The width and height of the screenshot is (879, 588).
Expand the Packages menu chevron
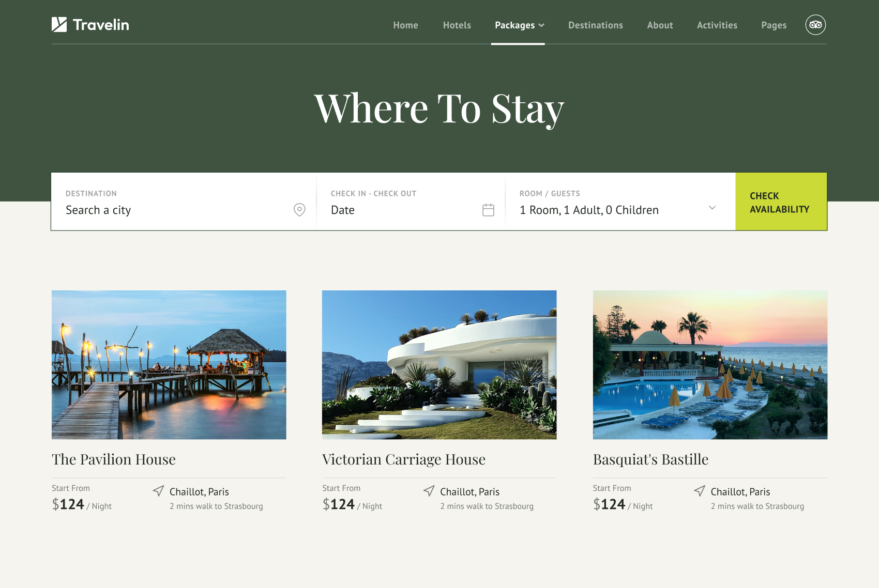coord(541,25)
